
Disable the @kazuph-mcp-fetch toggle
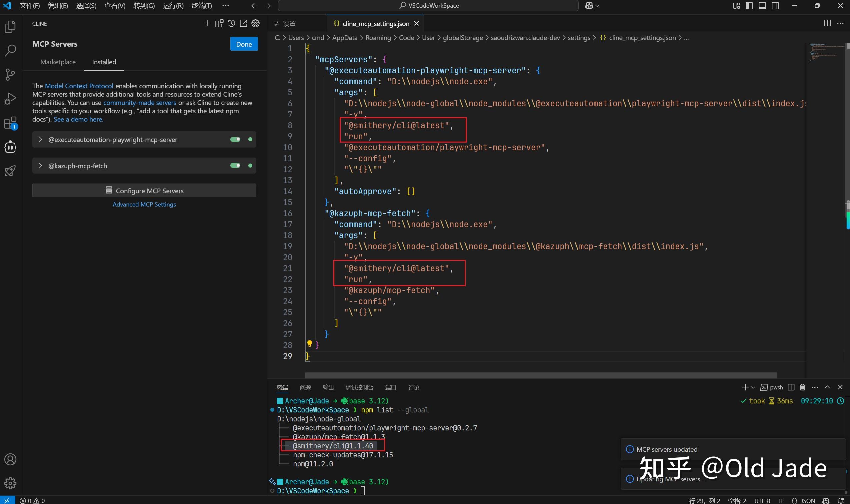[x=236, y=166]
